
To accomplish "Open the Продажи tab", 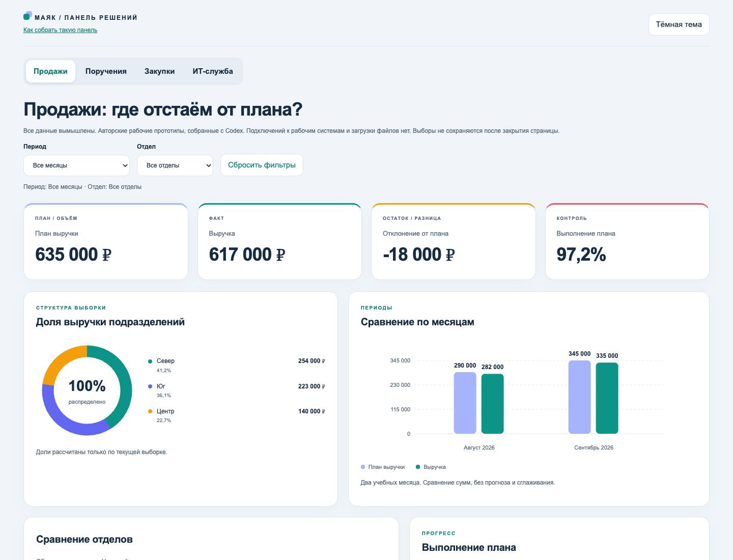I will click(x=50, y=71).
